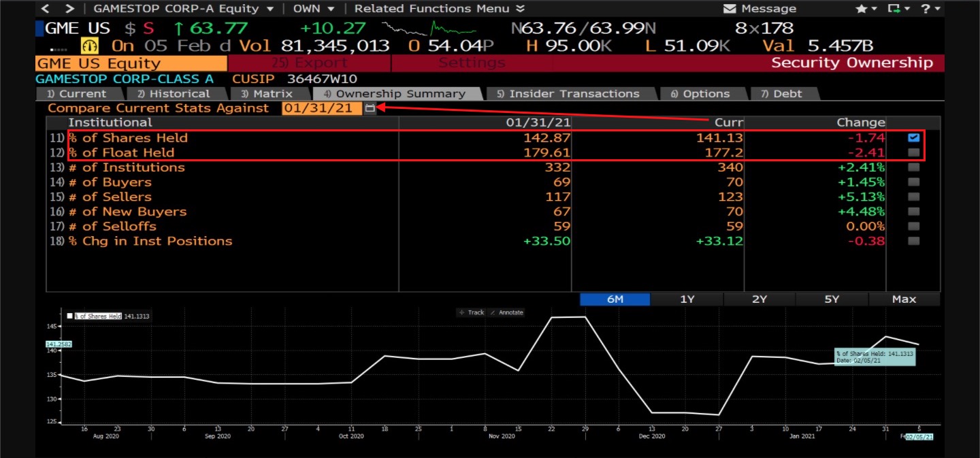The height and width of the screenshot is (458, 980).
Task: Click the GME US Equity command field
Action: (131, 63)
